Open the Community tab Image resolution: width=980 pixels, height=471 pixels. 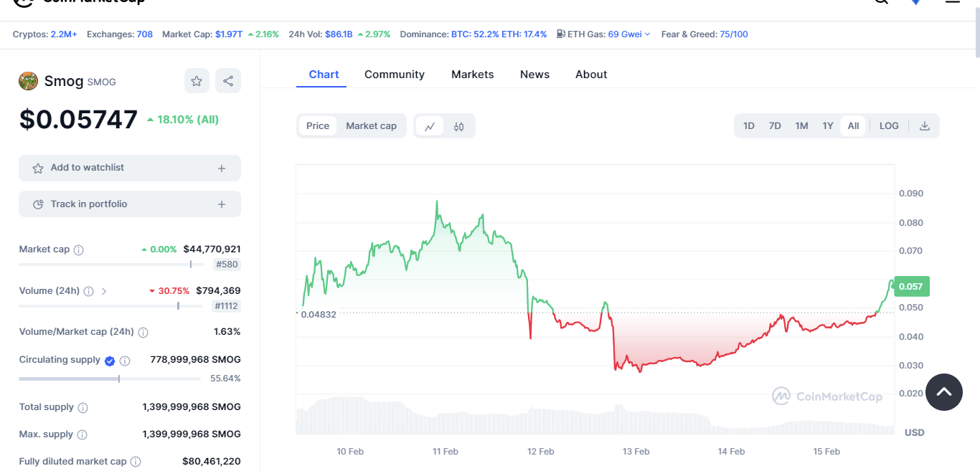point(395,75)
